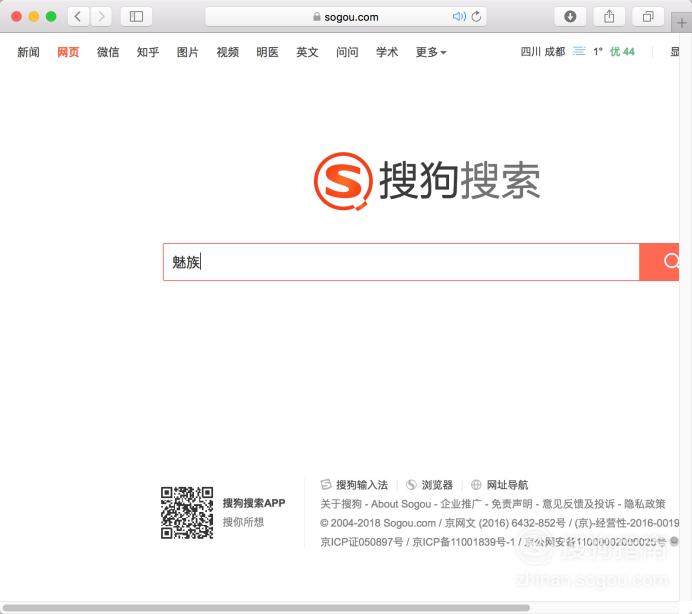
Task: Mute the tab audio speaker icon
Action: (459, 17)
